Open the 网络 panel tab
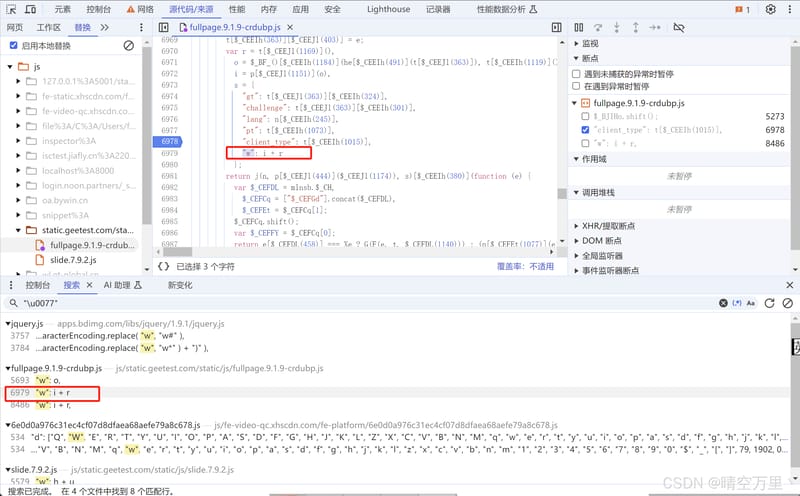This screenshot has height=496, width=800. (x=140, y=9)
